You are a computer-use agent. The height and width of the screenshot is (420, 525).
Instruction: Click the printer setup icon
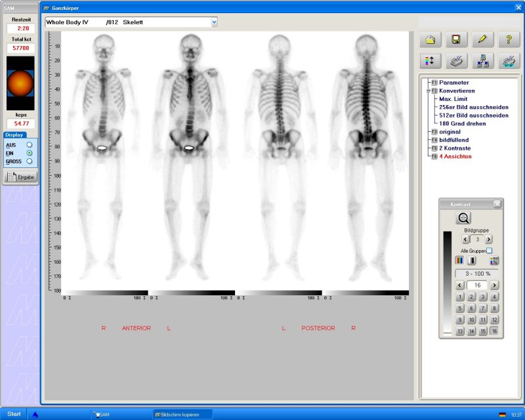[509, 62]
